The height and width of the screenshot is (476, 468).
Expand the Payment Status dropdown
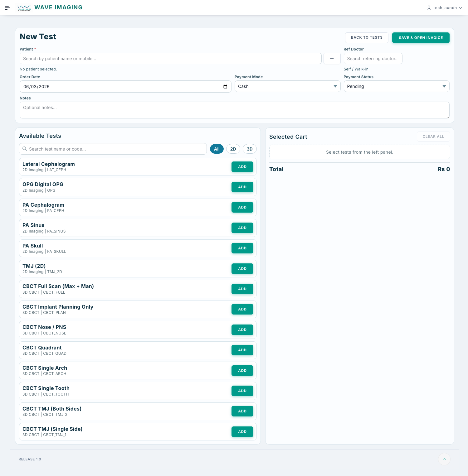pos(396,86)
